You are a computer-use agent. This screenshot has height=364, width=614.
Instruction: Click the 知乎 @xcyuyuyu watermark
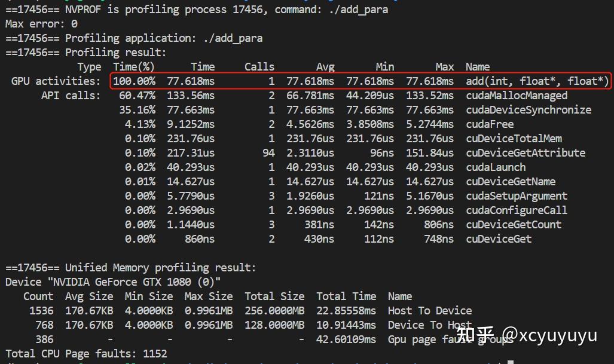point(526,335)
